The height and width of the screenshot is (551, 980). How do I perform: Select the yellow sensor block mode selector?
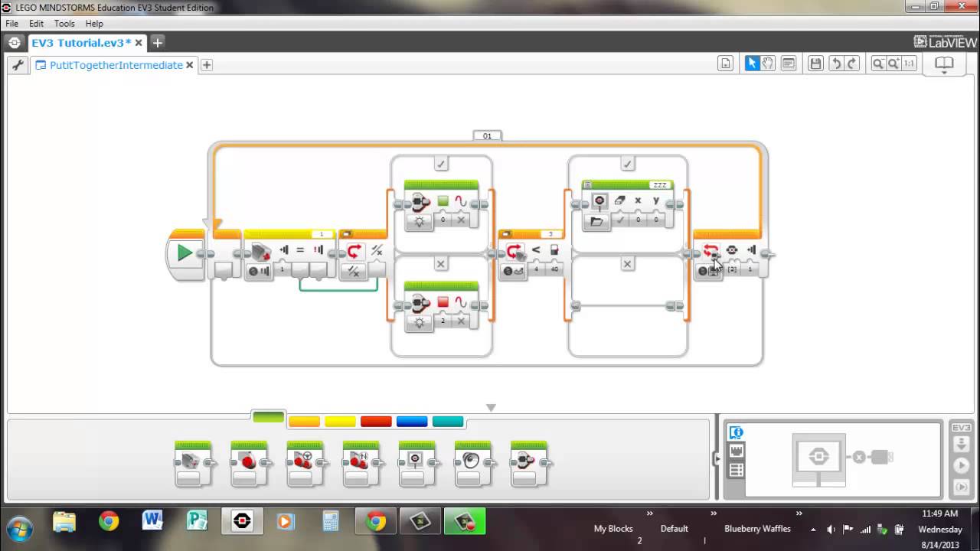tap(259, 271)
